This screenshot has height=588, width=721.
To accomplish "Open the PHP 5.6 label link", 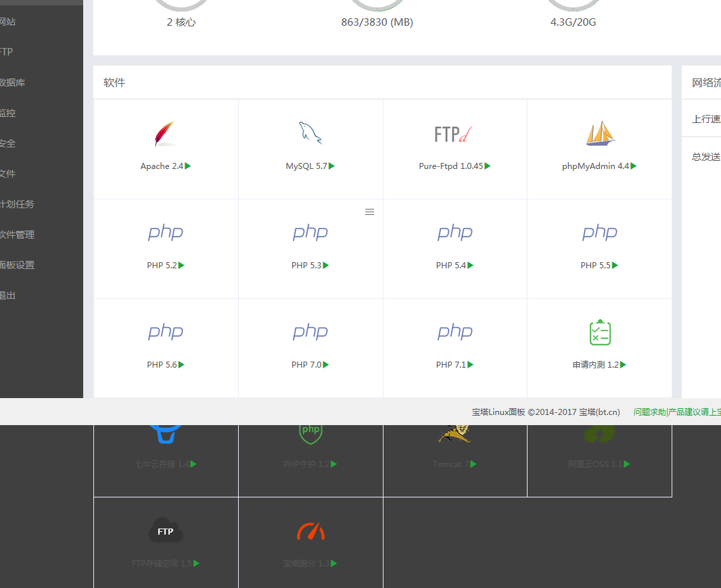I will (162, 365).
